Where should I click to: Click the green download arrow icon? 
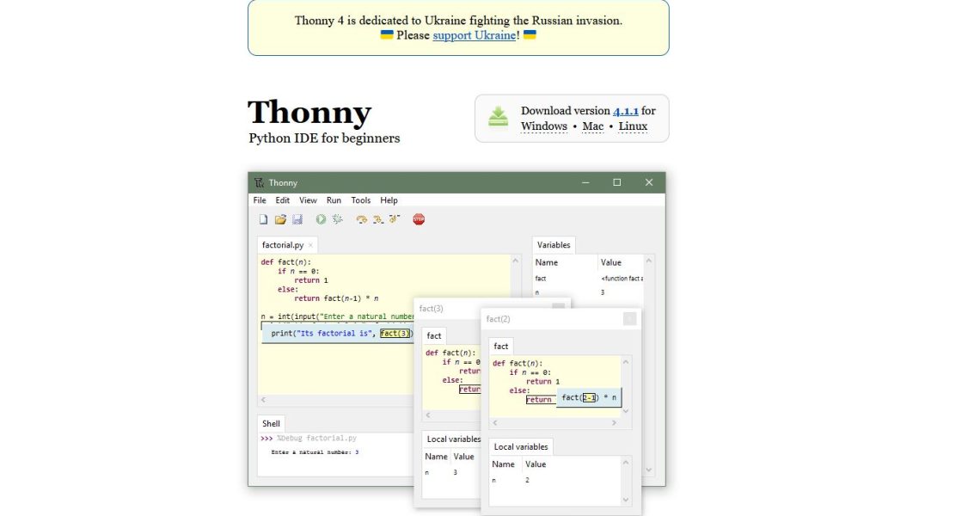(498, 118)
